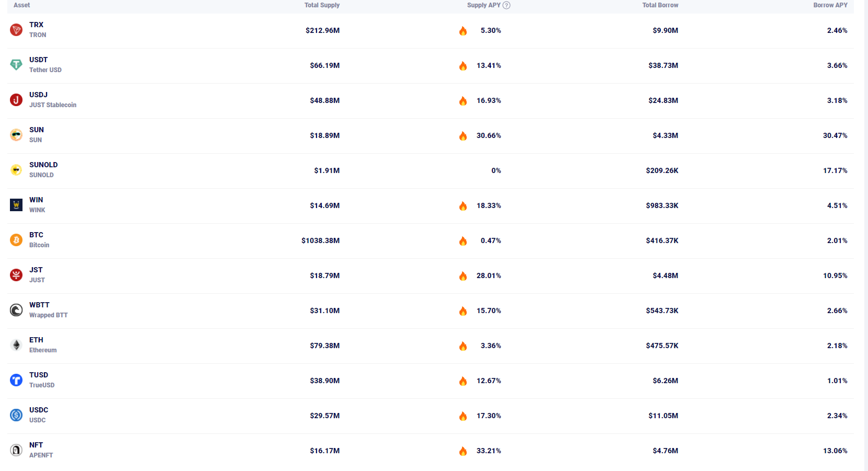Image resolution: width=868 pixels, height=471 pixels.
Task: Click the JST JUST token icon
Action: [16, 275]
